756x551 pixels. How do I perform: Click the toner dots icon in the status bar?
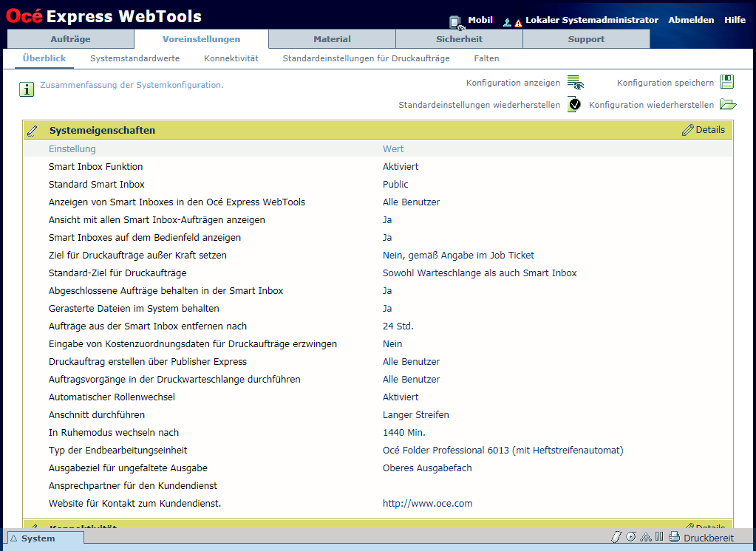[x=646, y=537]
